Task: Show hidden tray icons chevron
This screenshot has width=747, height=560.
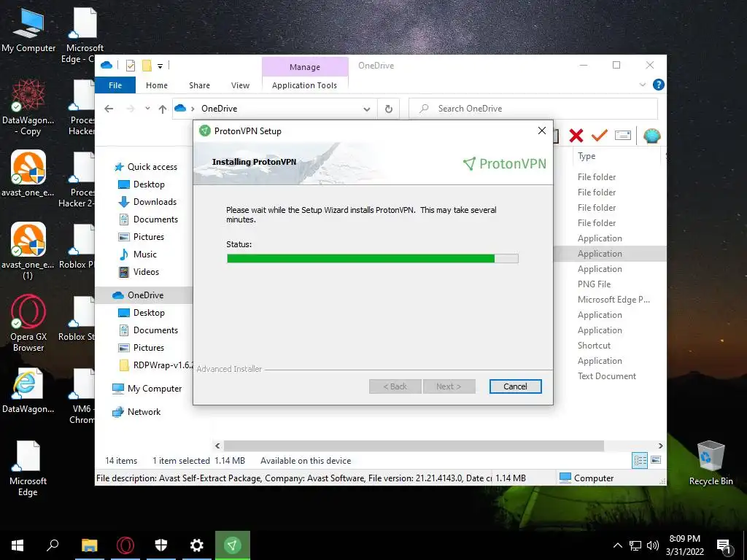Action: [617, 545]
